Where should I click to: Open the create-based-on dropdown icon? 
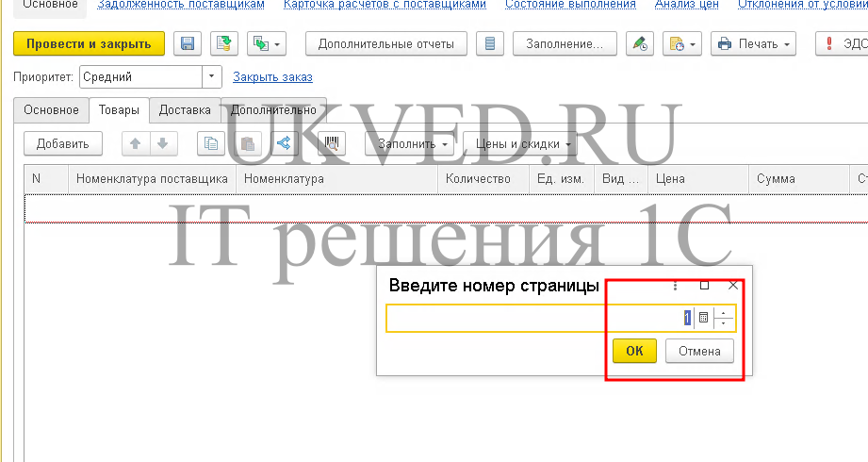(267, 43)
